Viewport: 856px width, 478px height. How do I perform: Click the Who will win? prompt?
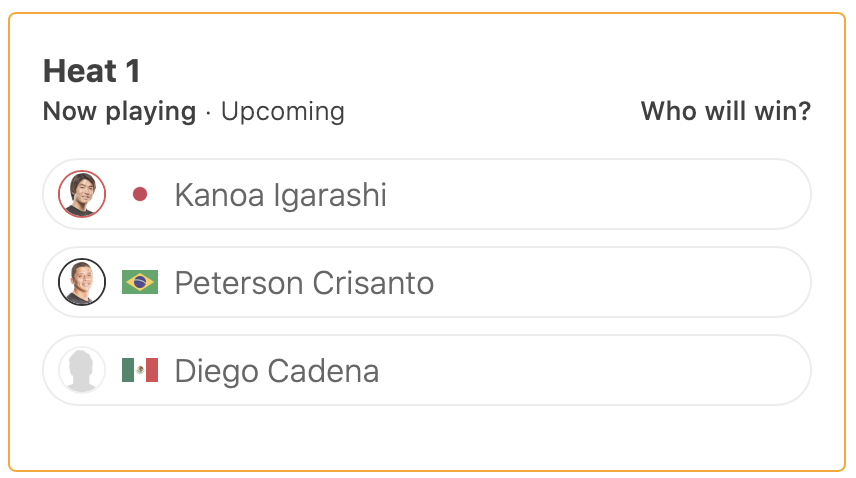[x=725, y=111]
